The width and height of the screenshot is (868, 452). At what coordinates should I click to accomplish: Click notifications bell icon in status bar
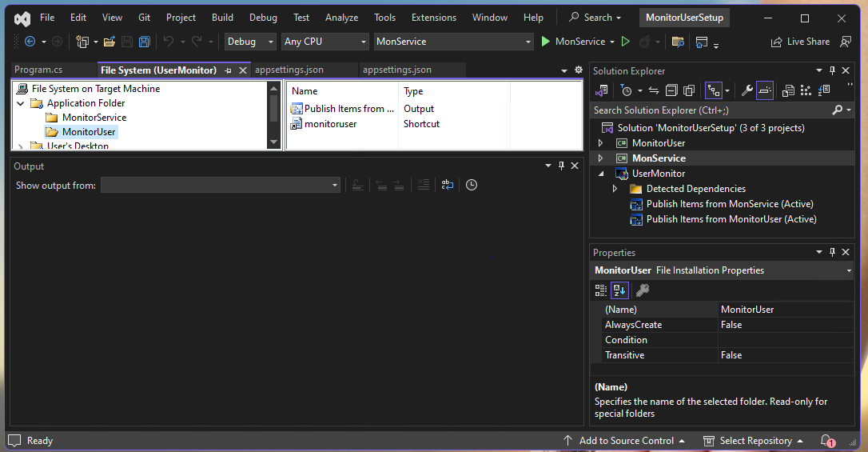coord(827,441)
